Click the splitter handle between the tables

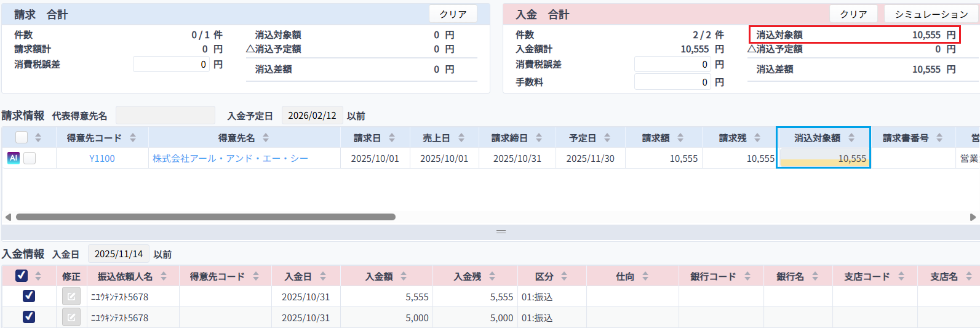[x=501, y=232]
